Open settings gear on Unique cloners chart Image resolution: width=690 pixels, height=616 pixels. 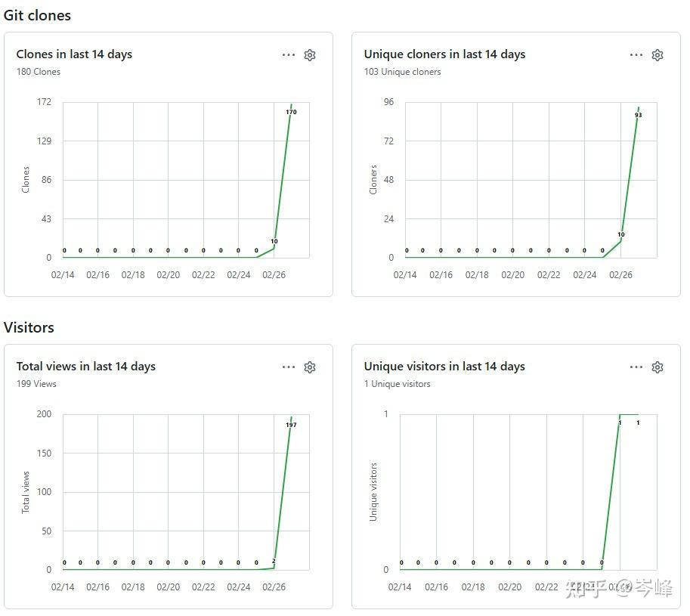tap(658, 55)
